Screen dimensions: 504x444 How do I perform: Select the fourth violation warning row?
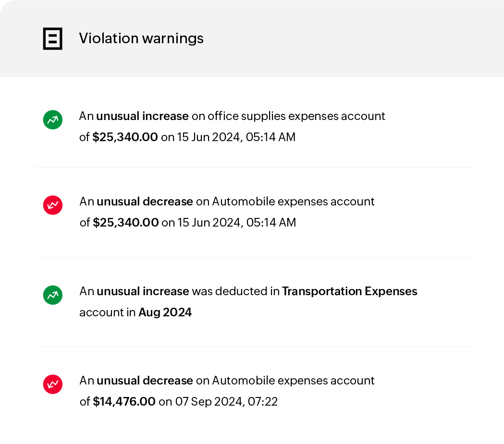[255, 391]
